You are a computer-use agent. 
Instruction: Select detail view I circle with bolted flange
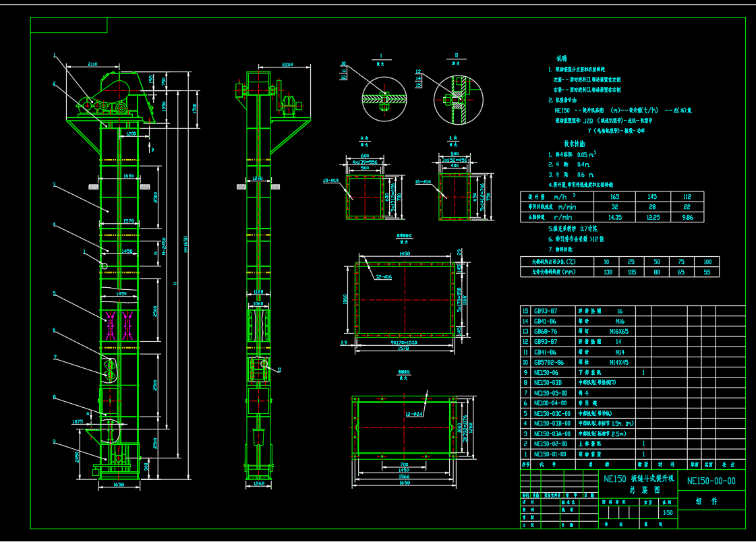coord(383,98)
